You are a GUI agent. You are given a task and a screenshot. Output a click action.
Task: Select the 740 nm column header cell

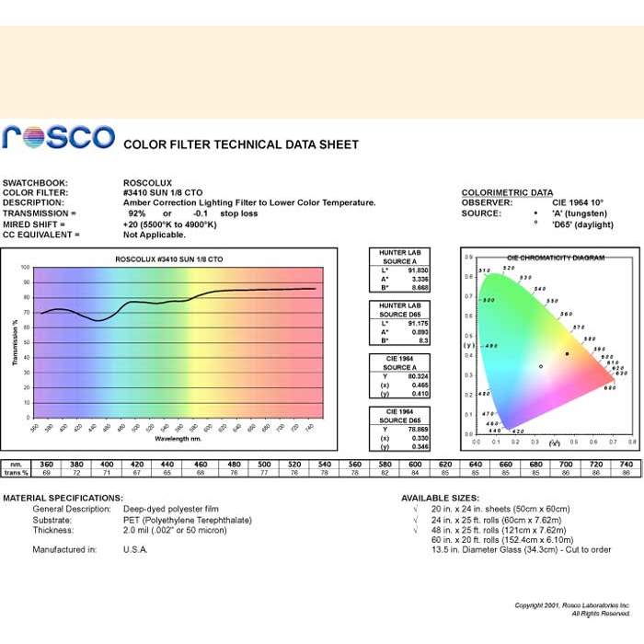click(626, 464)
